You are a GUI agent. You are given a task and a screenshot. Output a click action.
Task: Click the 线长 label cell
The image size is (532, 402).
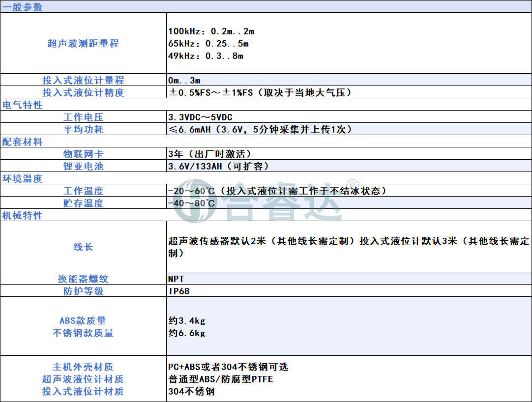click(x=83, y=247)
